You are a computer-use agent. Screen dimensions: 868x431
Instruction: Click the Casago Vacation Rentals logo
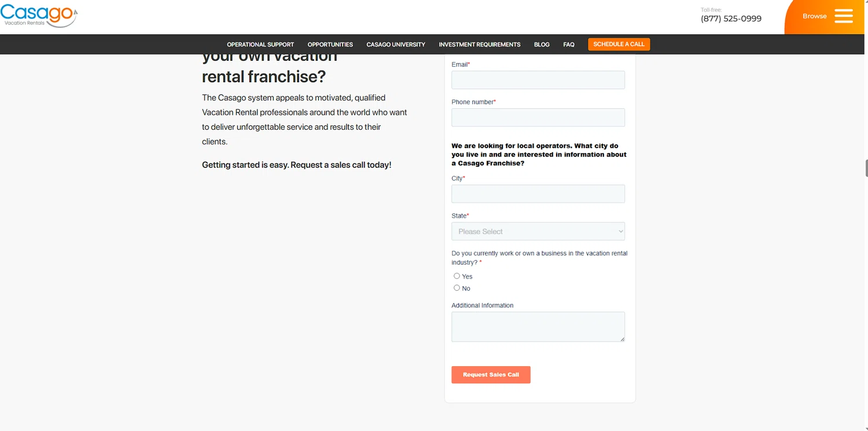(39, 16)
